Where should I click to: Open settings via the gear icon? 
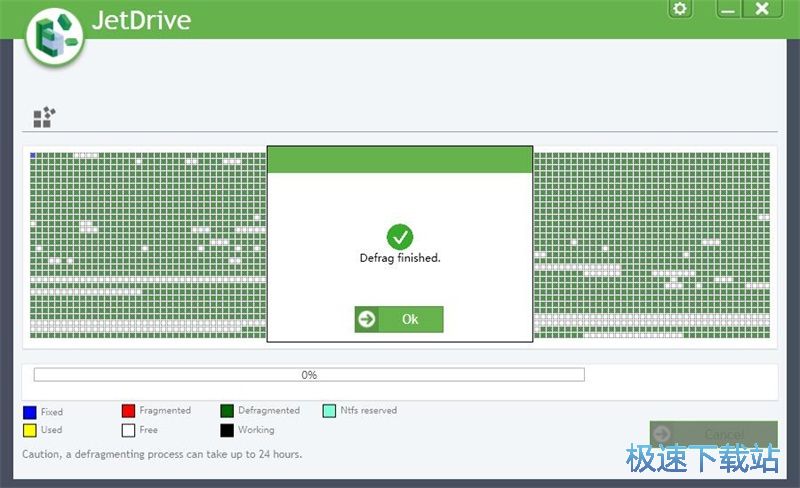pyautogui.click(x=680, y=9)
